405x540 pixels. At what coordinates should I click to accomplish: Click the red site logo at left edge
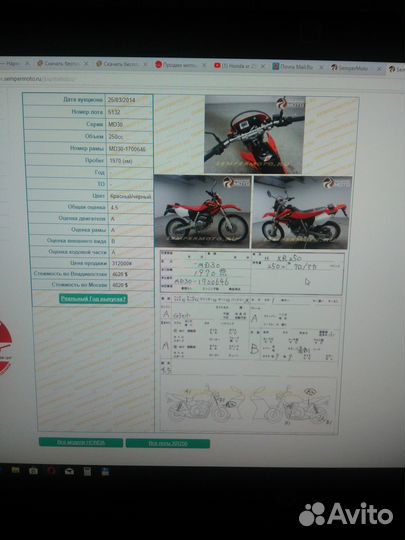click(5, 347)
